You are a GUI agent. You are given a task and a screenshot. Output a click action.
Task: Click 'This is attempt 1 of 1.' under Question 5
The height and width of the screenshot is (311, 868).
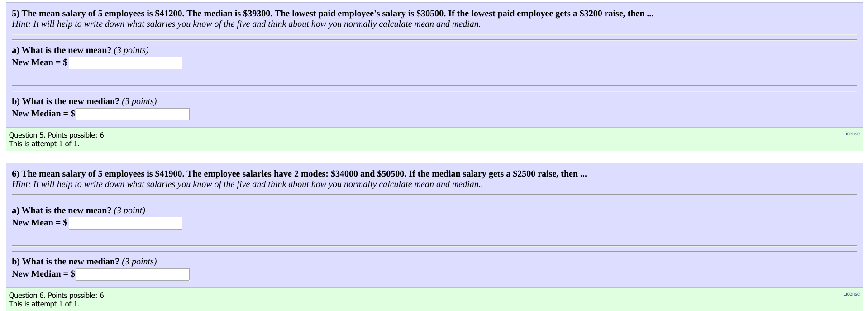(44, 144)
